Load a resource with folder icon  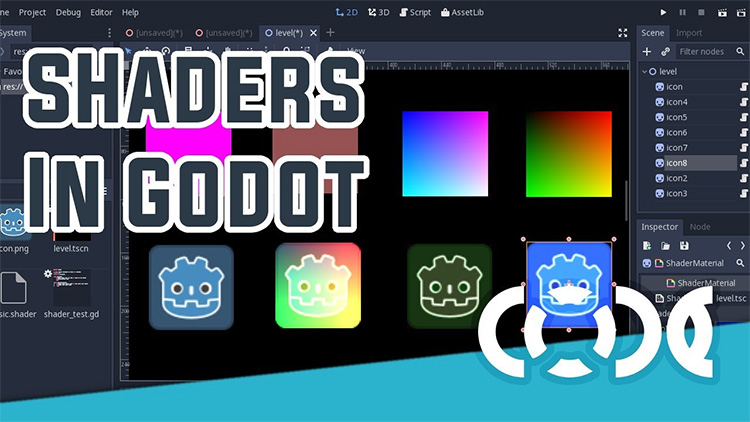[x=665, y=246]
